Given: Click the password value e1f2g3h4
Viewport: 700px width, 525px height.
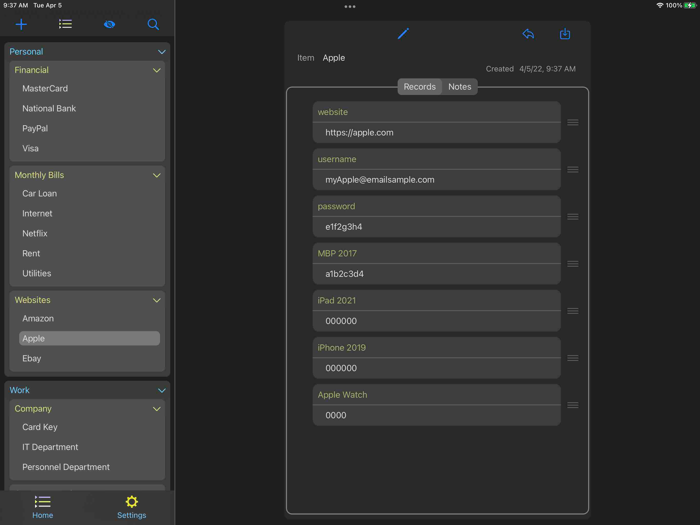Looking at the screenshot, I should 344,227.
